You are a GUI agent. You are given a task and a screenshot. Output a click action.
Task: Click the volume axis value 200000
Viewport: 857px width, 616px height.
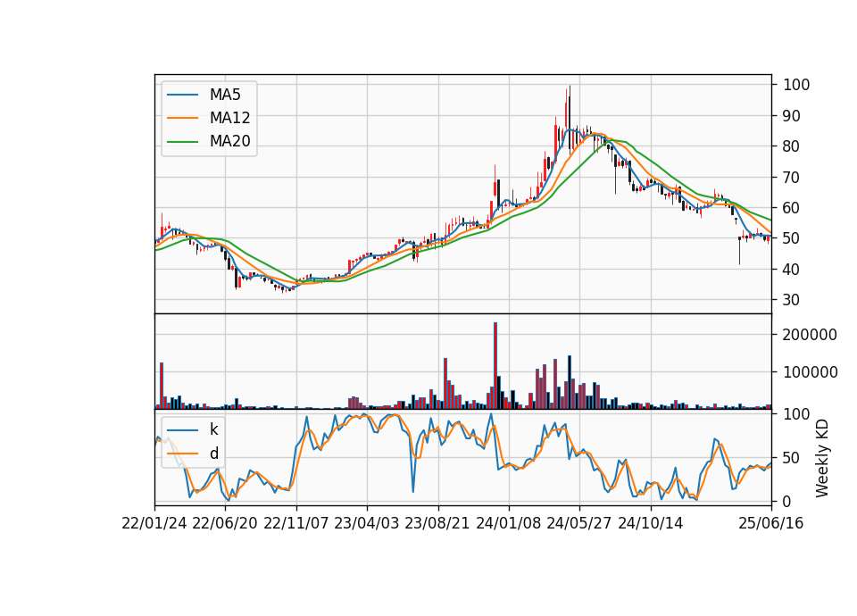pyautogui.click(x=810, y=335)
